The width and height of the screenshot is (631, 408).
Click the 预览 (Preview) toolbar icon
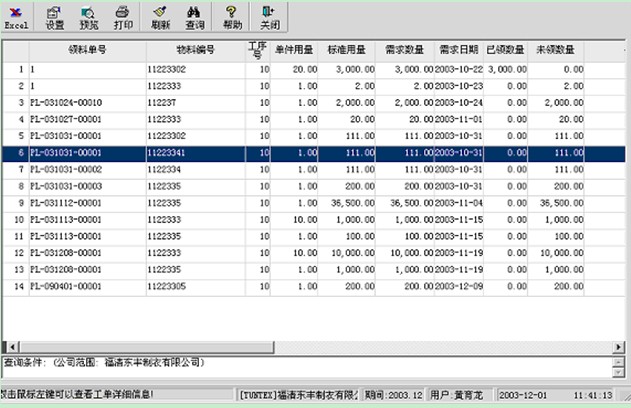[89, 15]
